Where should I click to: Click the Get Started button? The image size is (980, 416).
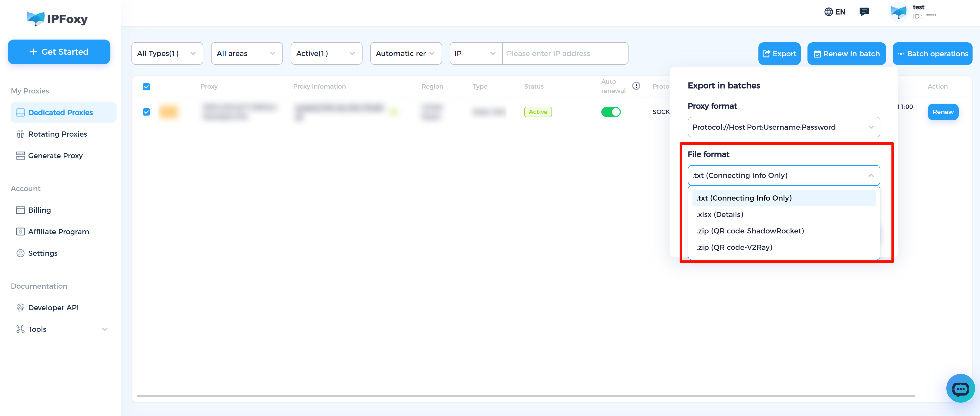click(59, 52)
